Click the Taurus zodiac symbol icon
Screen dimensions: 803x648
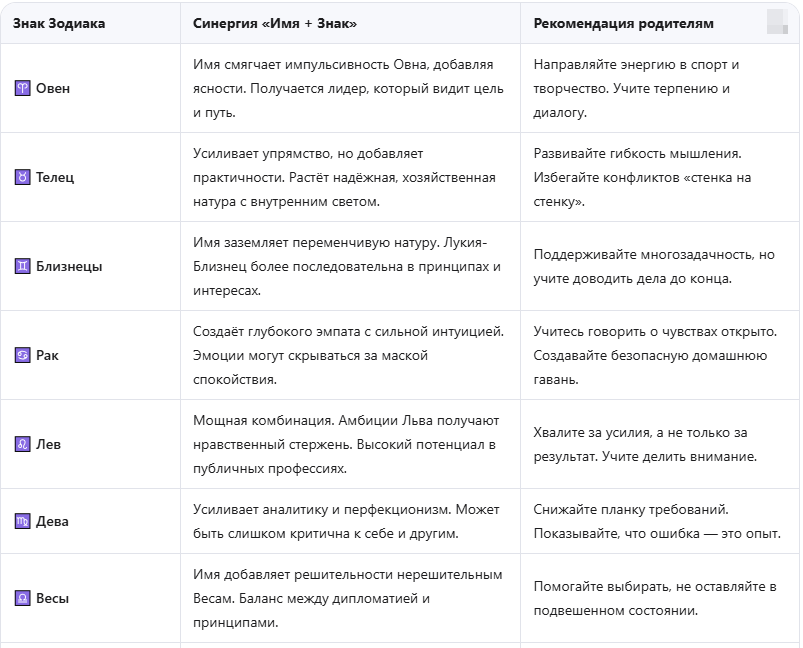pos(23,177)
